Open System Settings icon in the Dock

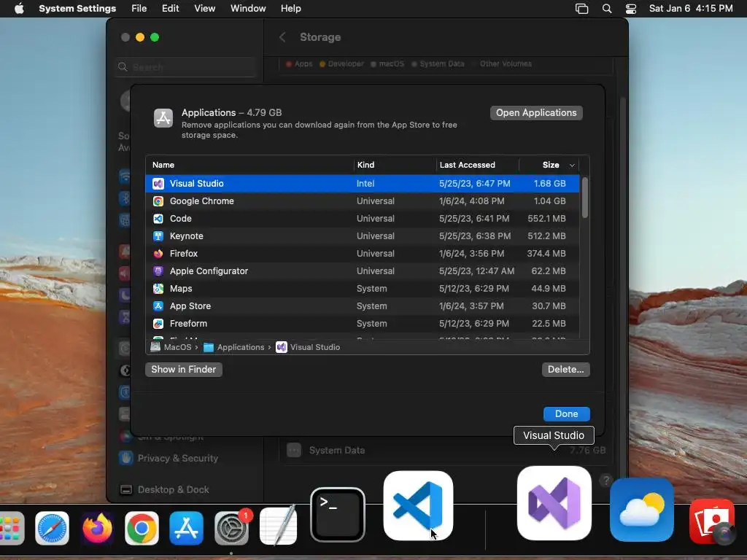coord(231,528)
